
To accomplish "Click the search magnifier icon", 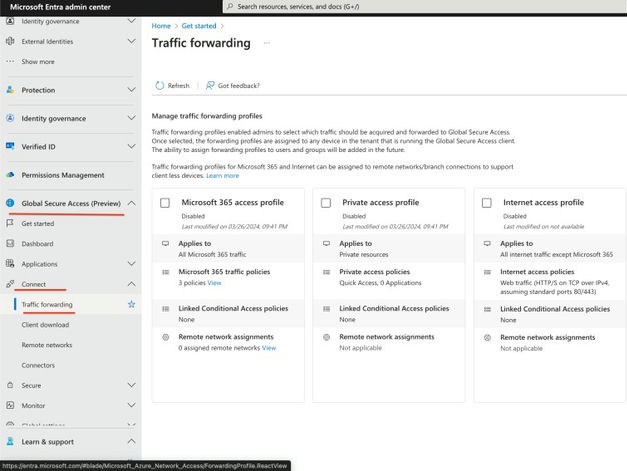I will [229, 6].
